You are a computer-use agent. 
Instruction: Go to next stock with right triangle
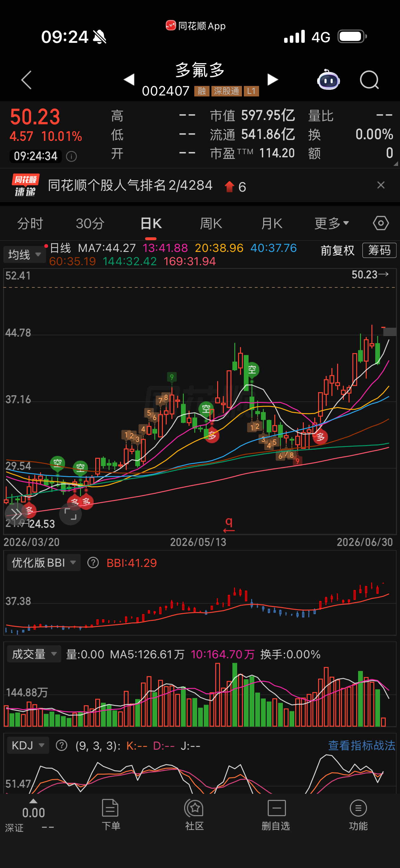pyautogui.click(x=272, y=80)
